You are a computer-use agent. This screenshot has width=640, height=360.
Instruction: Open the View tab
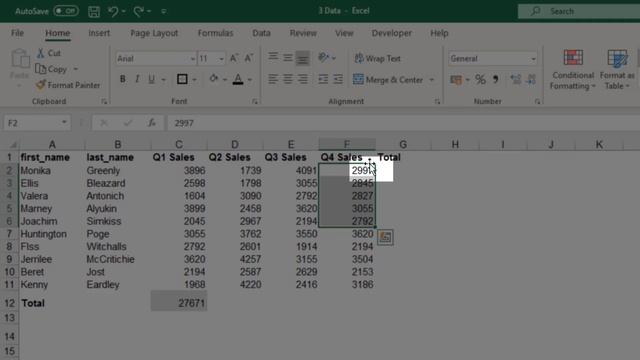pyautogui.click(x=344, y=33)
